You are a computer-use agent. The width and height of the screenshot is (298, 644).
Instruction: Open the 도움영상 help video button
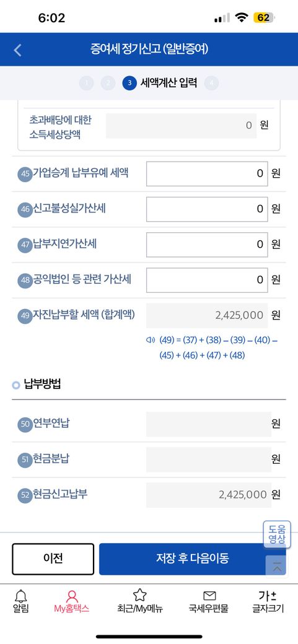tap(277, 534)
